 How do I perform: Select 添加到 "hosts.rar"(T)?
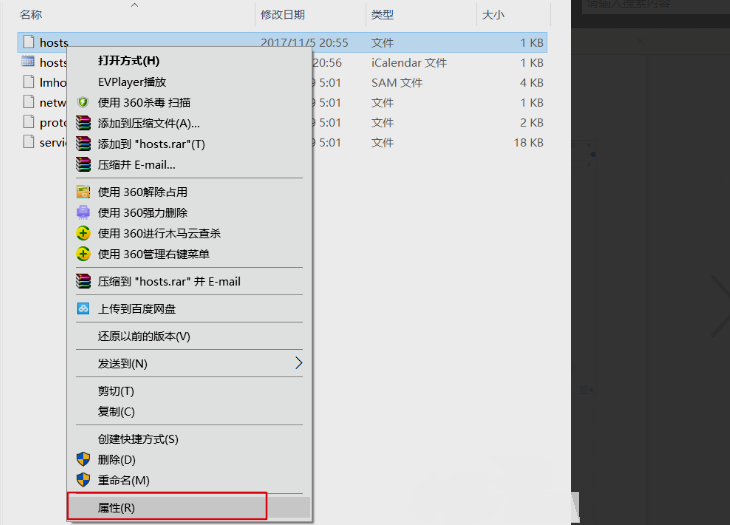coord(189,144)
